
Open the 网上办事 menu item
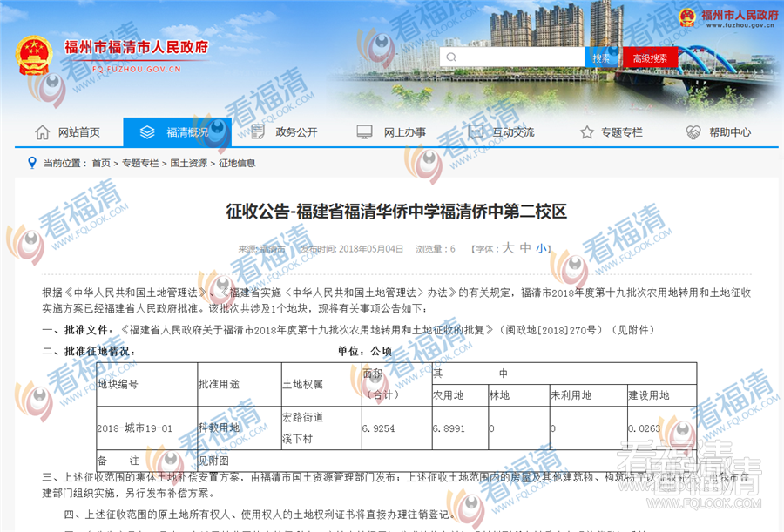tap(404, 132)
